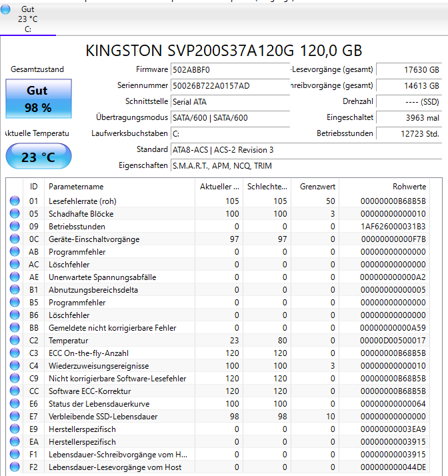The height and width of the screenshot is (476, 448).
Task: Click the Schlechte column header
Action: (267, 187)
